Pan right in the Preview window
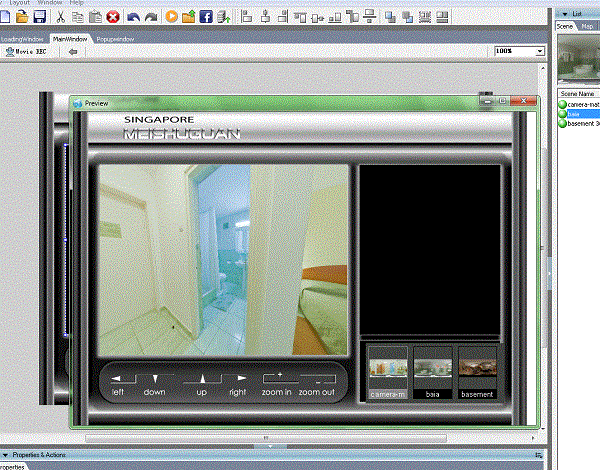This screenshot has height=470, width=600. [x=238, y=385]
